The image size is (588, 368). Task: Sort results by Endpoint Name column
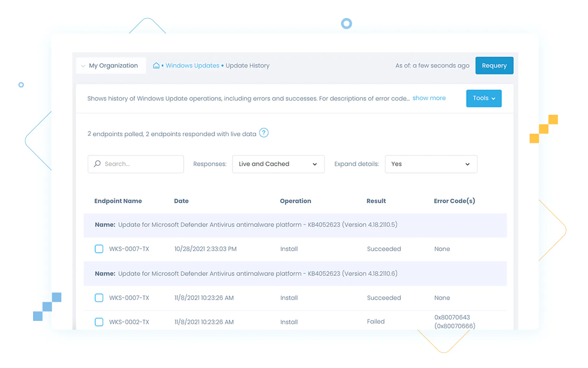click(x=118, y=201)
